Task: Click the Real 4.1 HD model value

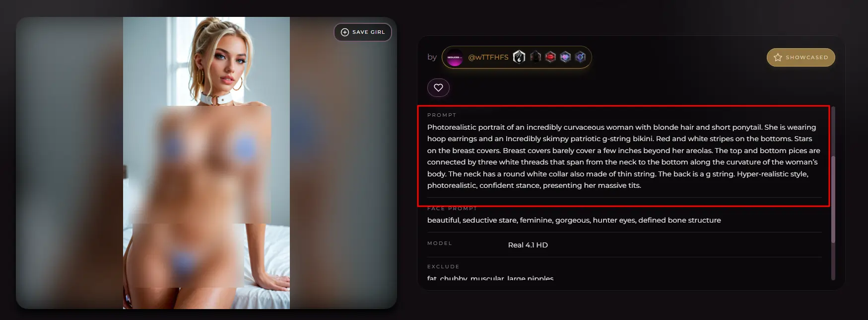Action: [528, 245]
